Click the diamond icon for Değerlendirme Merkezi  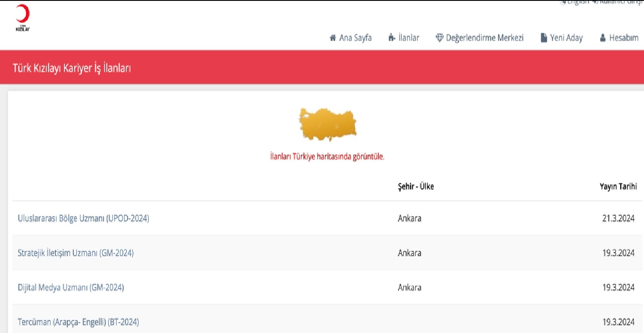[x=439, y=38]
